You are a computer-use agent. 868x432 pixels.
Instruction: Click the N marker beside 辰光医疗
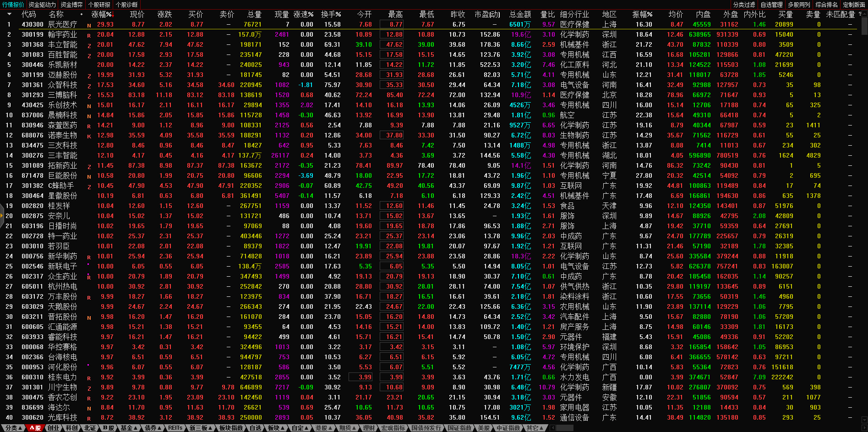point(89,25)
